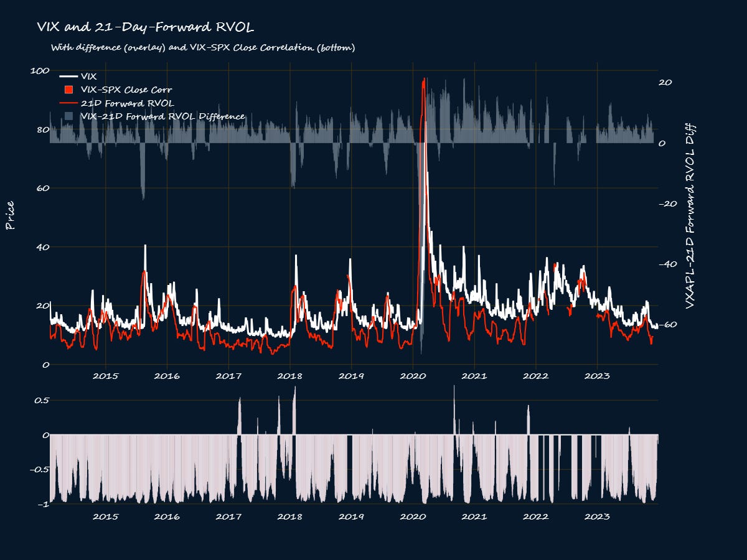The width and height of the screenshot is (747, 560).
Task: Click the 2017 label under the correlation chart
Action: pos(228,516)
